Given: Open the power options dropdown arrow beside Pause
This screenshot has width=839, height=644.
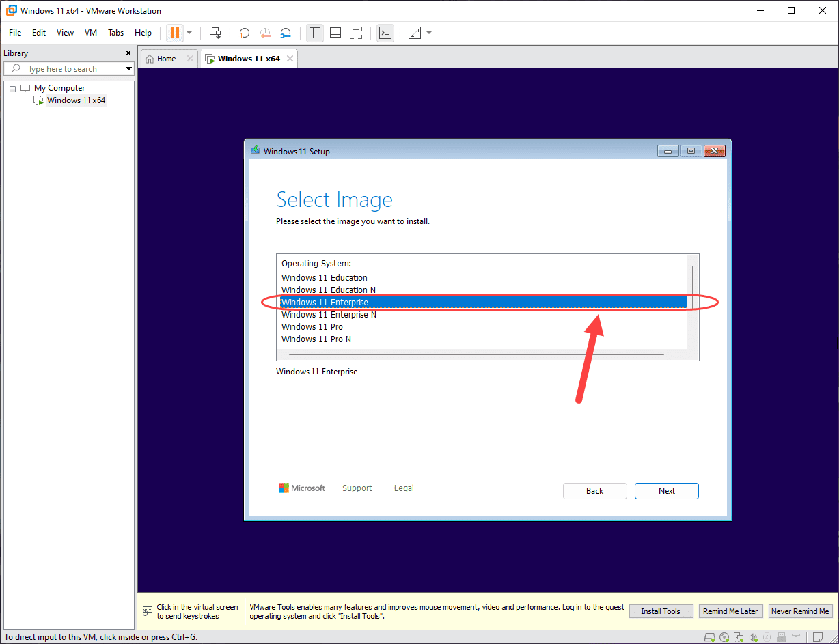Looking at the screenshot, I should (x=189, y=33).
